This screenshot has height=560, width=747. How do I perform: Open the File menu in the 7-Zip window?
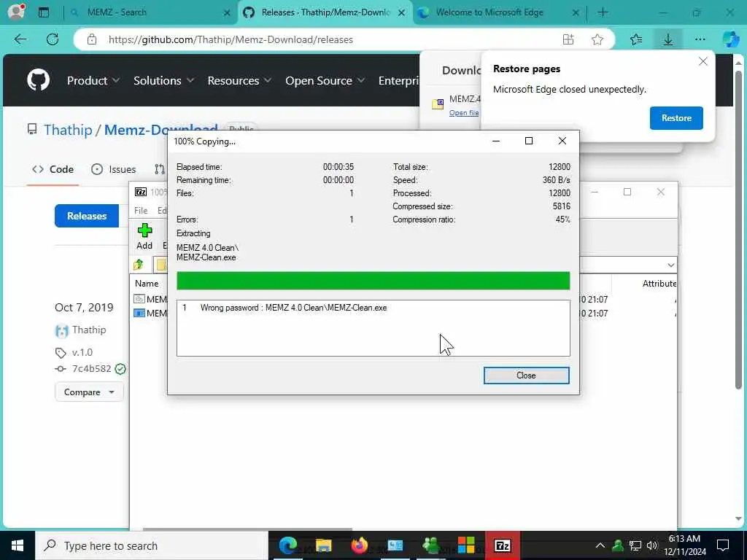141,211
